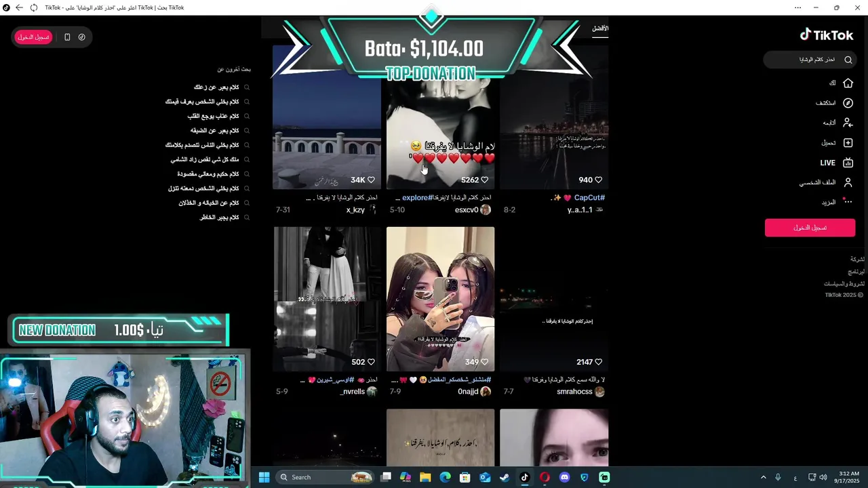The image size is (868, 488).
Task: Like the 2147 heart icon
Action: [x=598, y=362]
